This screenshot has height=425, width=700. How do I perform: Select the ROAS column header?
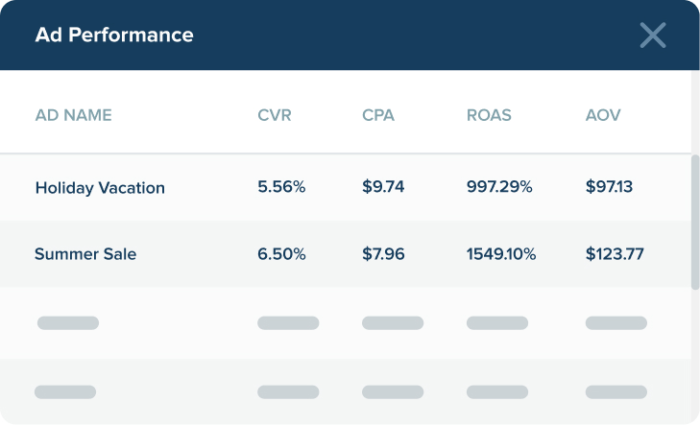(489, 115)
